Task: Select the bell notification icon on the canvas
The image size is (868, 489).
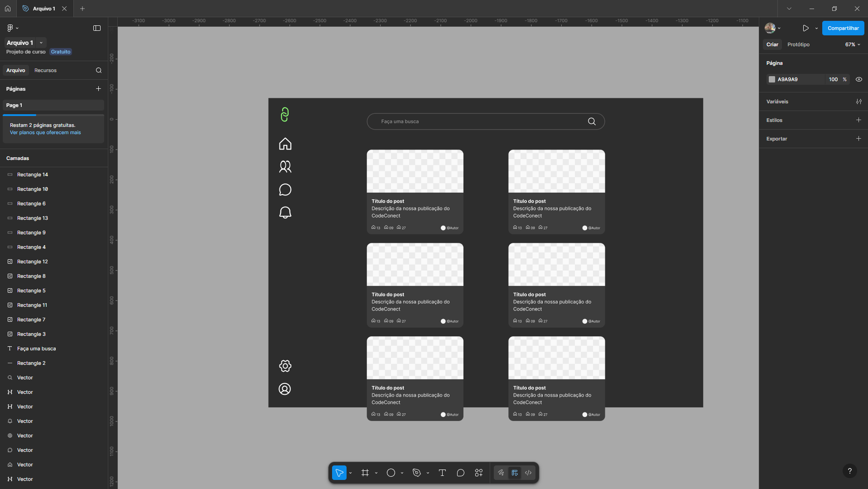Action: [x=285, y=213]
